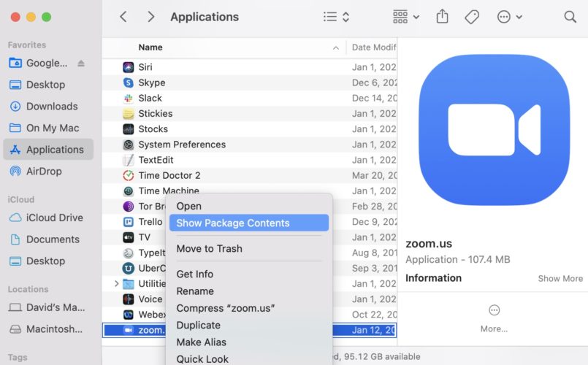
Task: Select the Voice Memos icon
Action: coord(129,299)
